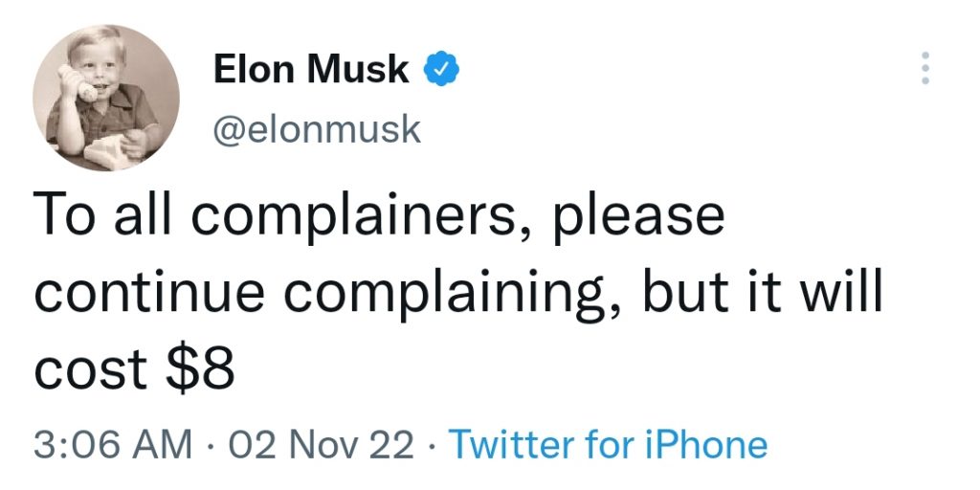Click the $8 amount in the tweet

click(200, 368)
